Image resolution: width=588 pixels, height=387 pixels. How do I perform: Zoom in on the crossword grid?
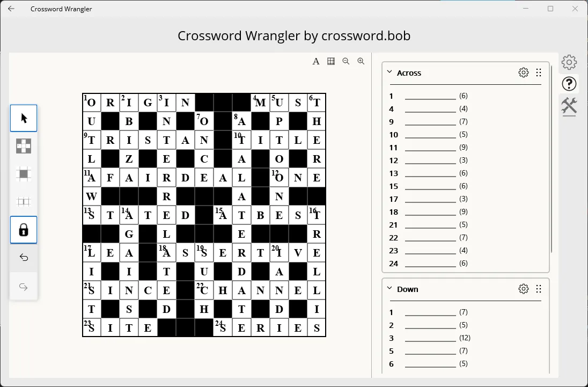pos(361,61)
